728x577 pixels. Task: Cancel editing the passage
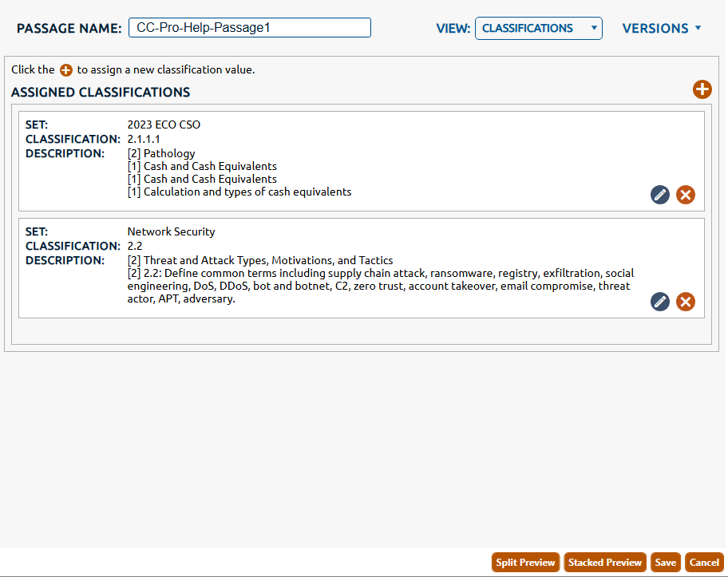pos(704,563)
